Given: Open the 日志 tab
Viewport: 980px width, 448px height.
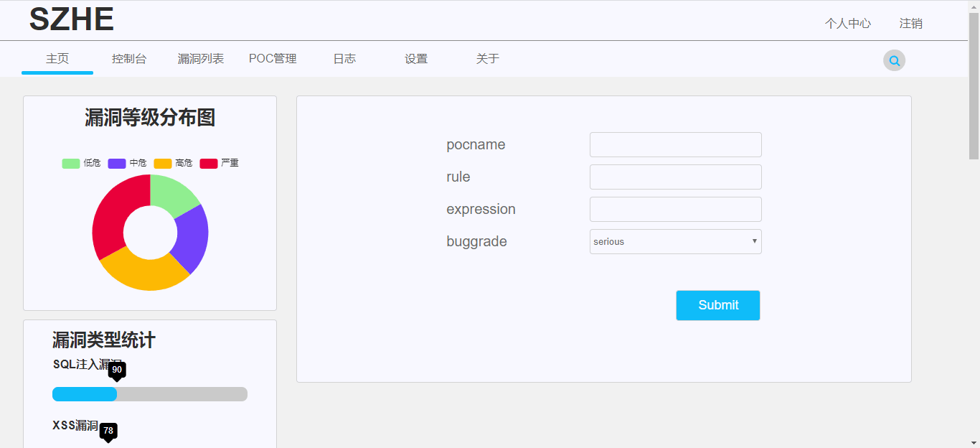Looking at the screenshot, I should click(344, 59).
